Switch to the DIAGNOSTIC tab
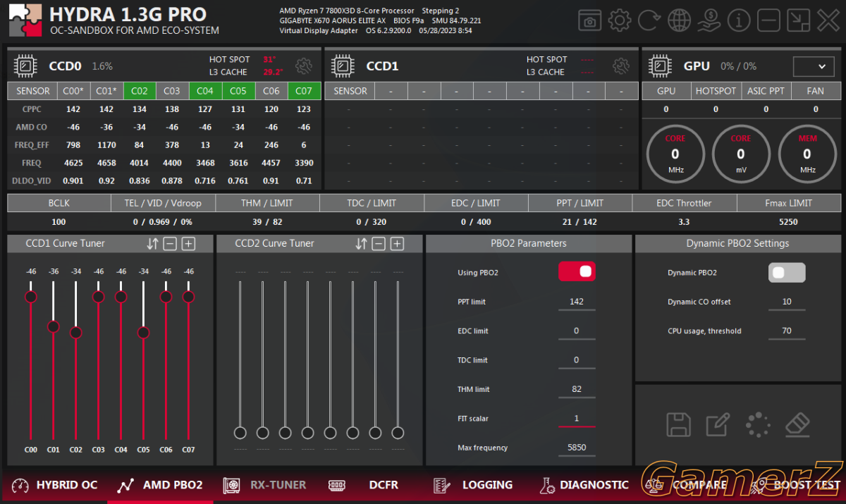Screen dimensions: 846x504 [x=584, y=485]
